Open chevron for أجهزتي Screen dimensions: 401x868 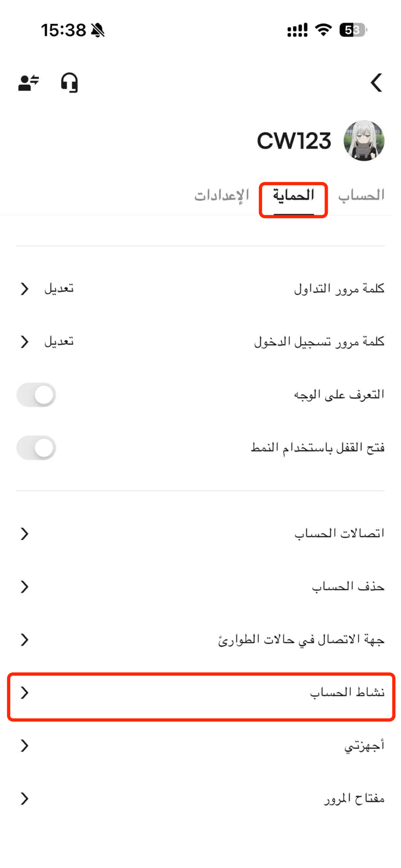pos(25,746)
